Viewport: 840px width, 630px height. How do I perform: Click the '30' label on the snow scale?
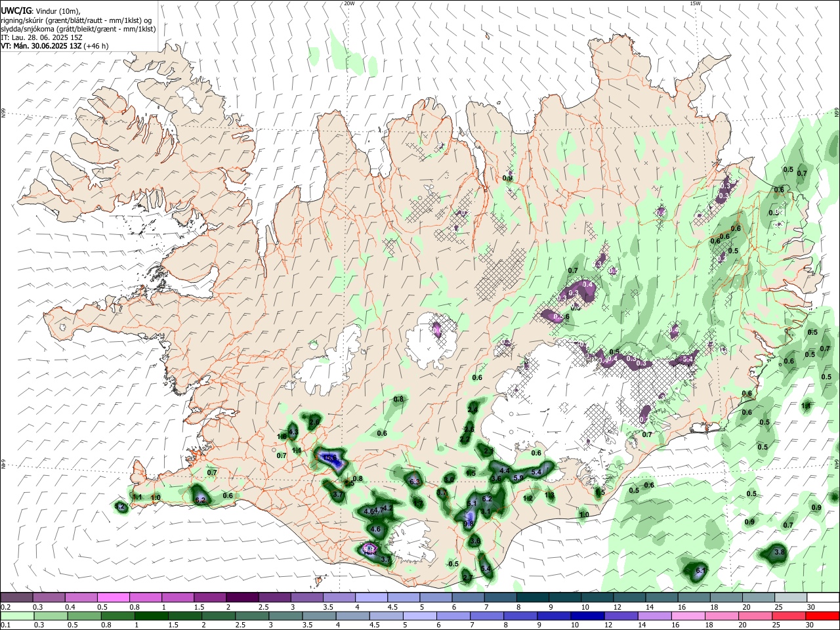[810, 607]
